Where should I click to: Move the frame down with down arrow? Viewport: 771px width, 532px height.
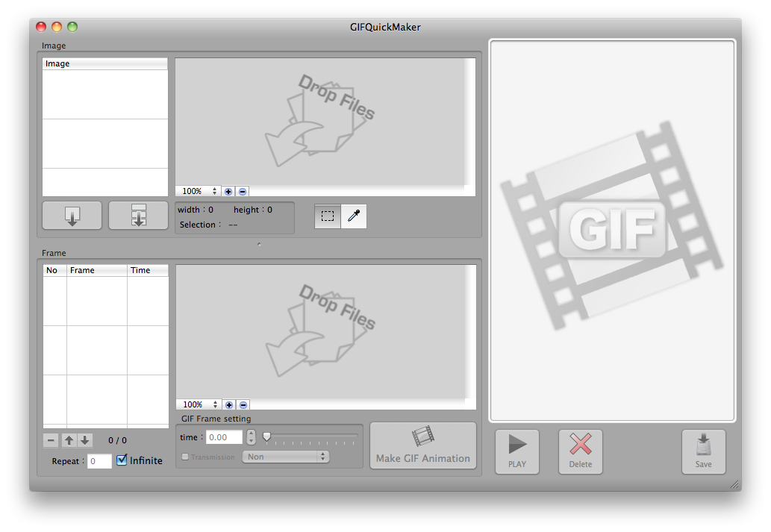[84, 440]
